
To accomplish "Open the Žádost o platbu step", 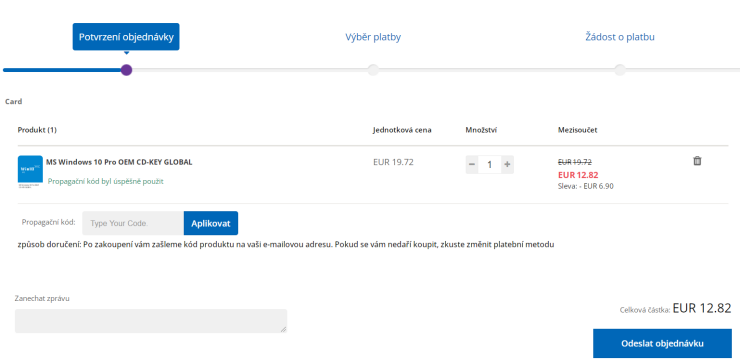I will tap(620, 37).
